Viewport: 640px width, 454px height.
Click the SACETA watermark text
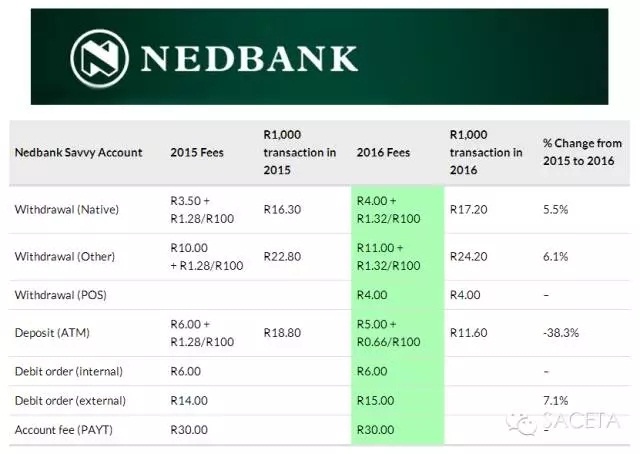581,421
